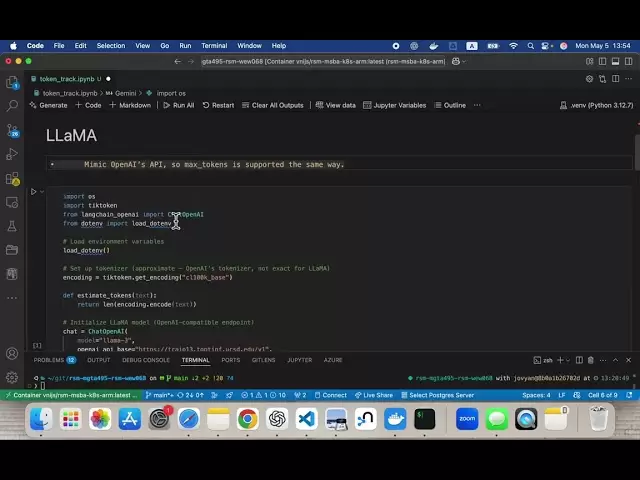
Task: Open more notebook toolbar actions
Action: point(477,105)
